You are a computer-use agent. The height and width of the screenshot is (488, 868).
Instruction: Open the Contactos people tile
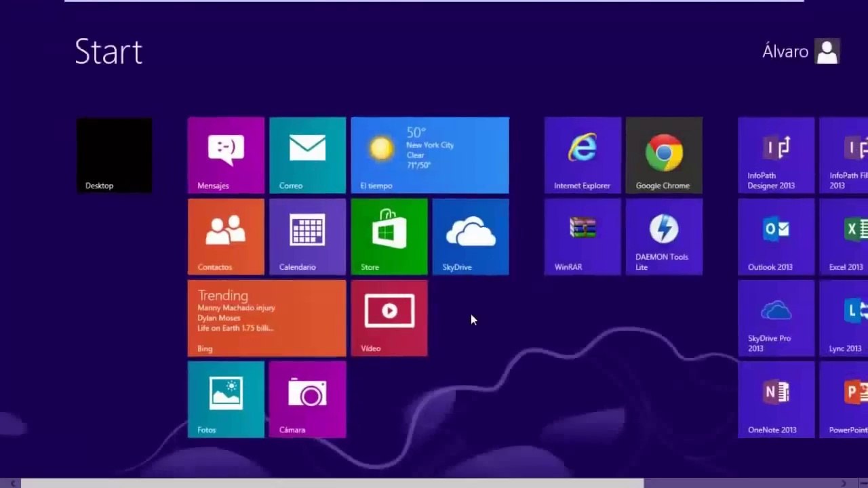tap(226, 237)
